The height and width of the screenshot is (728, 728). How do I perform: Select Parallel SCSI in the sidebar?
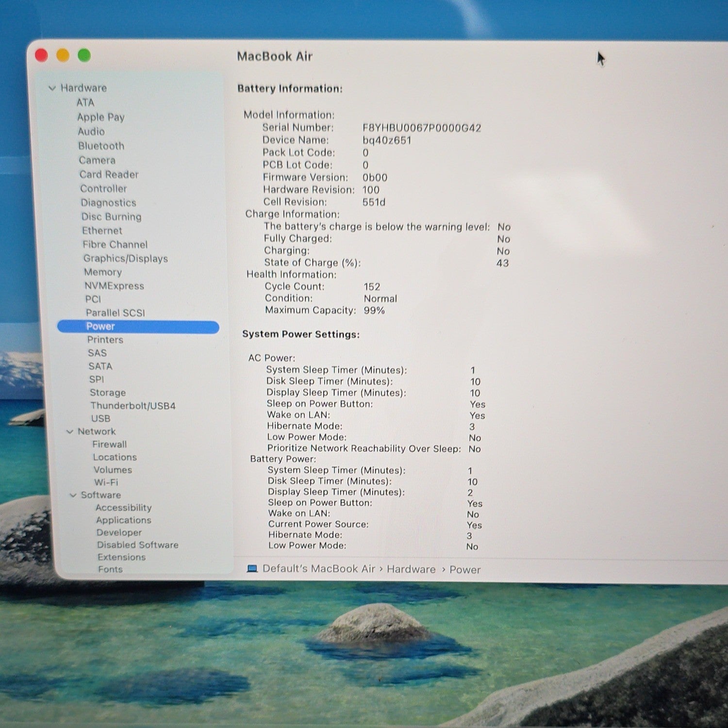tap(116, 313)
